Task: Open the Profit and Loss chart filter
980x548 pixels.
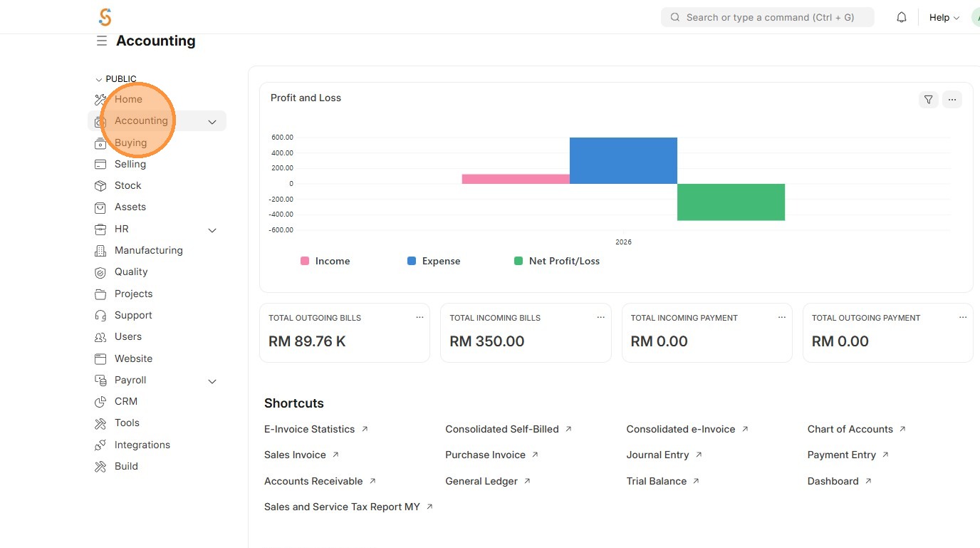Action: pos(928,100)
